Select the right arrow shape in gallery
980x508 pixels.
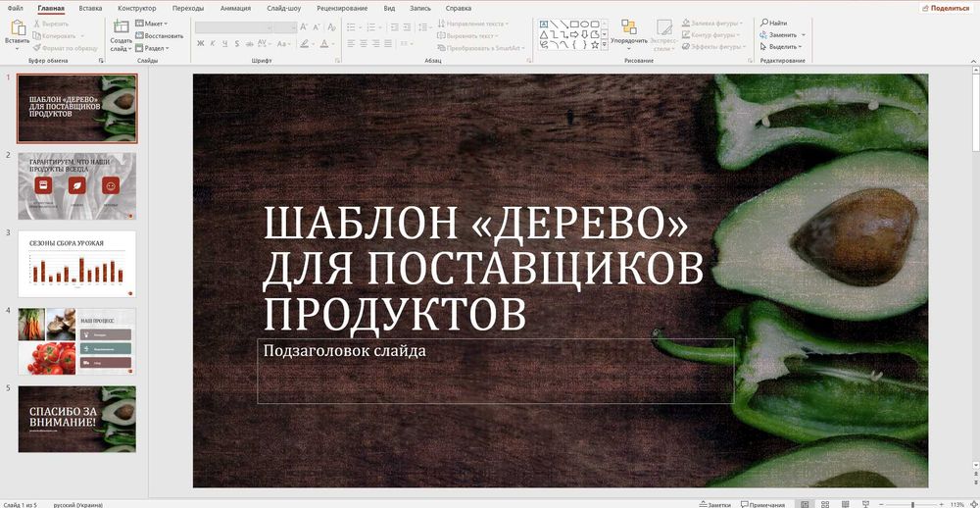point(574,34)
